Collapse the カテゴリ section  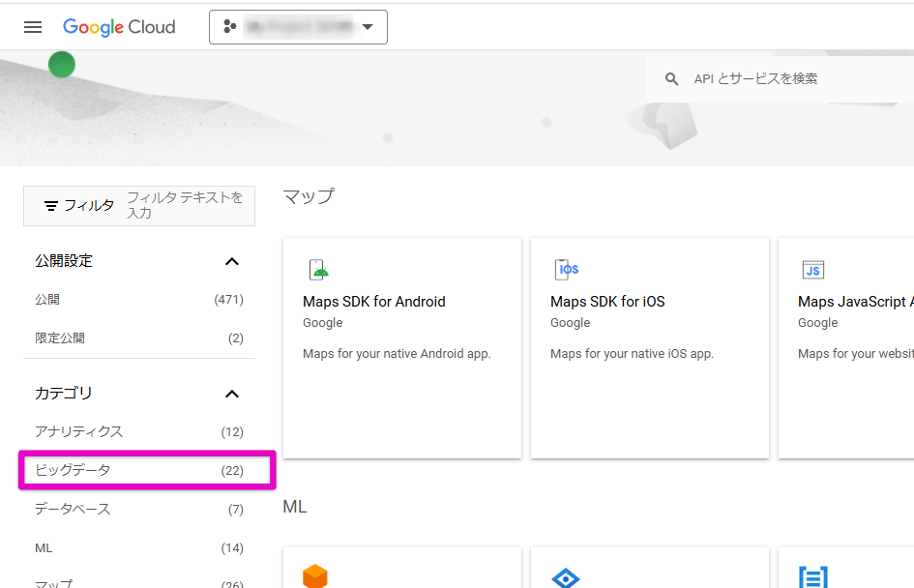coord(232,394)
